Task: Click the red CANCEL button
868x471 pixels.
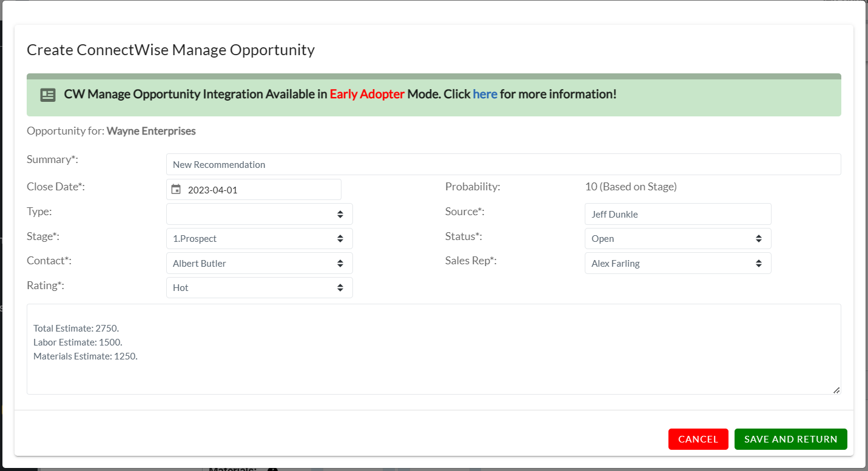Action: [698, 439]
